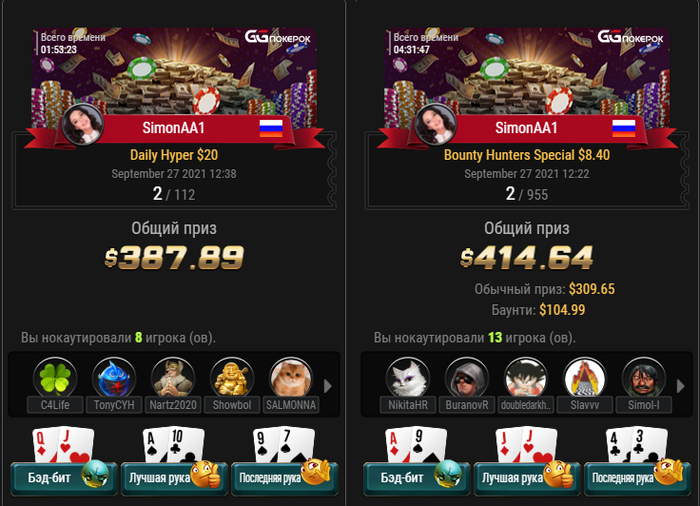Select SALMONNA cat avatar
Screen dimensions: 700x506
291,378
